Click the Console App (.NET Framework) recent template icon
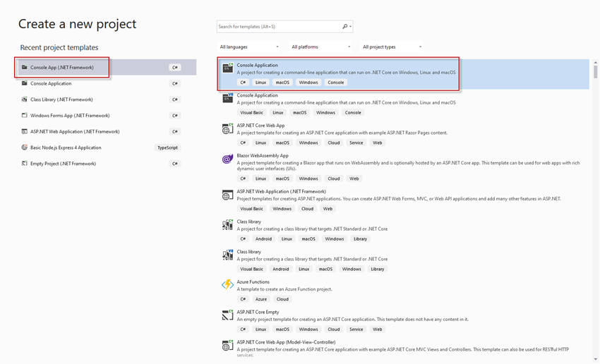 (25, 67)
